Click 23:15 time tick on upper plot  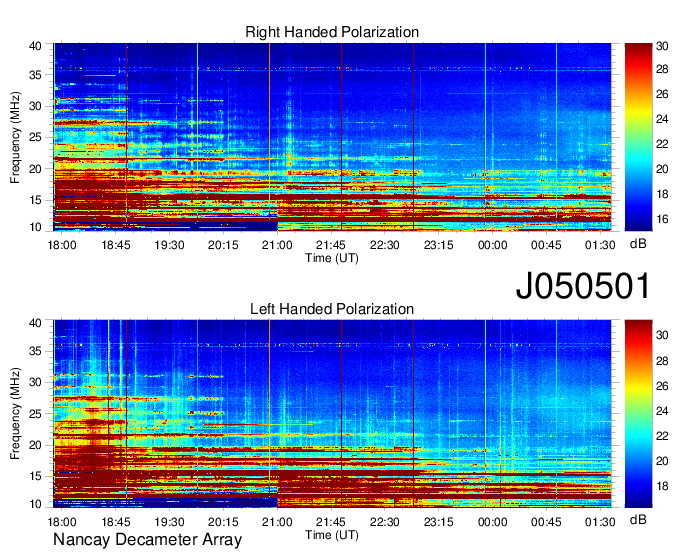click(438, 245)
